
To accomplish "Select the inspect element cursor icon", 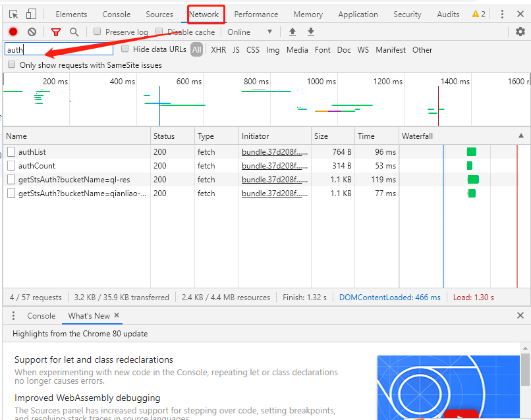I will [x=14, y=14].
